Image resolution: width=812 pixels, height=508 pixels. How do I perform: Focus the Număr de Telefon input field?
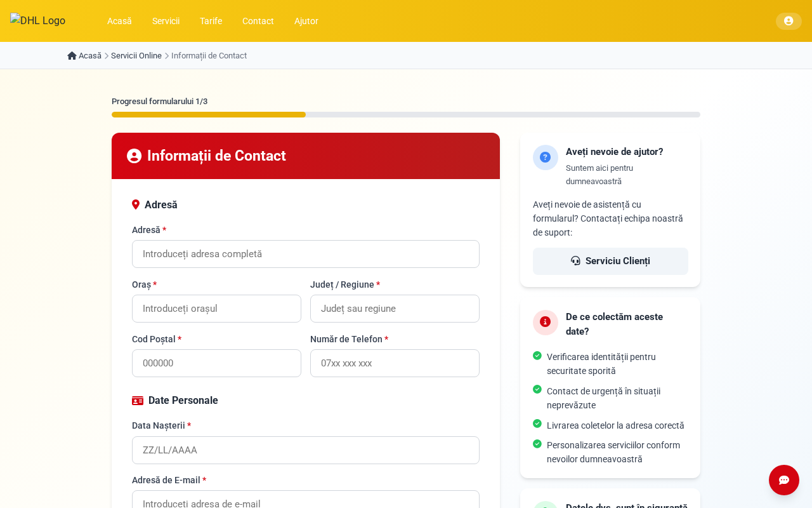click(x=395, y=363)
